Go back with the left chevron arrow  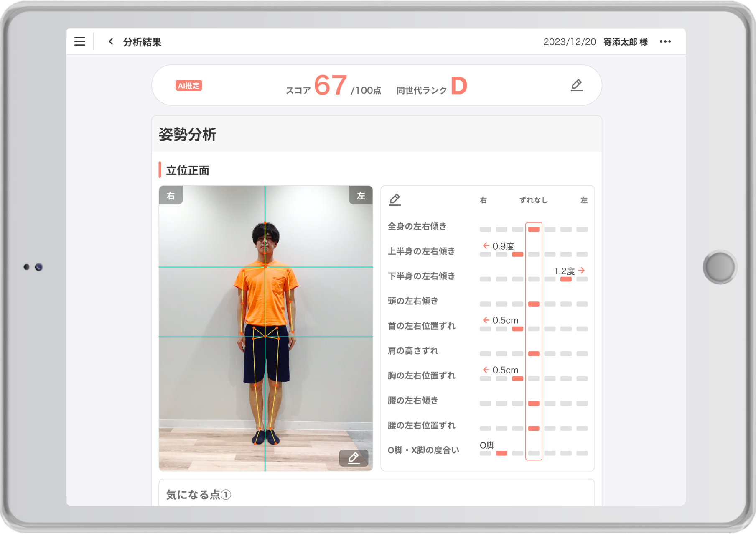pos(111,41)
